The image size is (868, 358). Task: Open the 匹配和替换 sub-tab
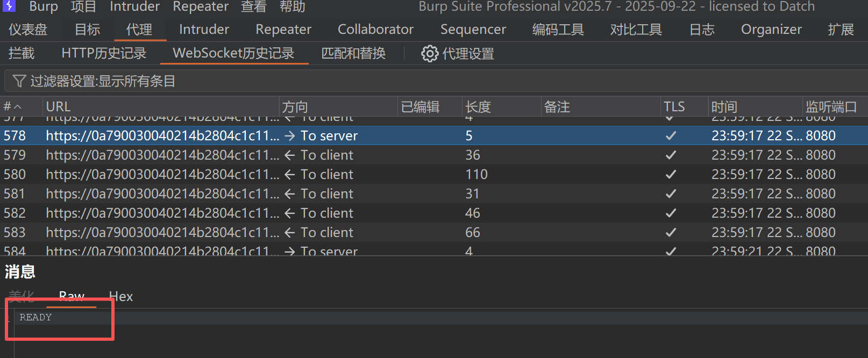[x=353, y=54]
